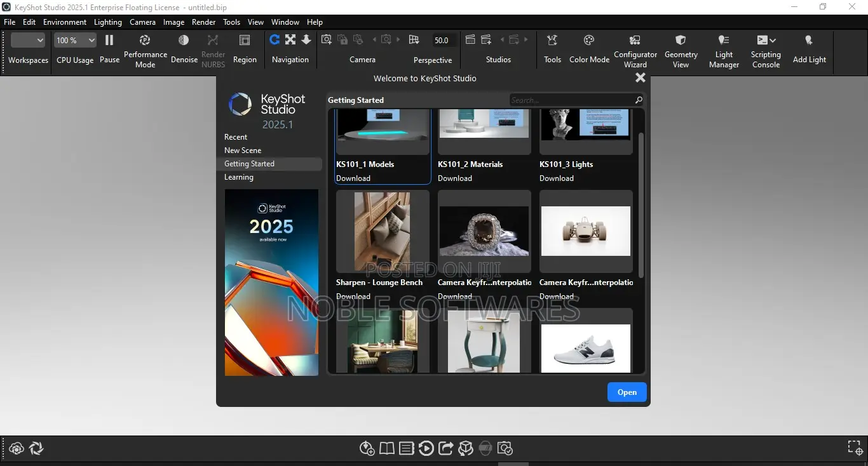Close the Welcome to KeyShot Studio dialog

tap(641, 77)
